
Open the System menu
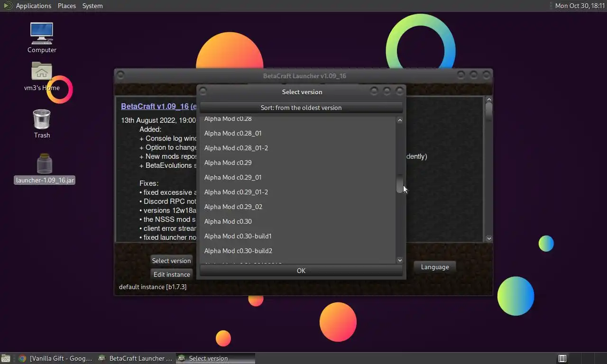(92, 6)
